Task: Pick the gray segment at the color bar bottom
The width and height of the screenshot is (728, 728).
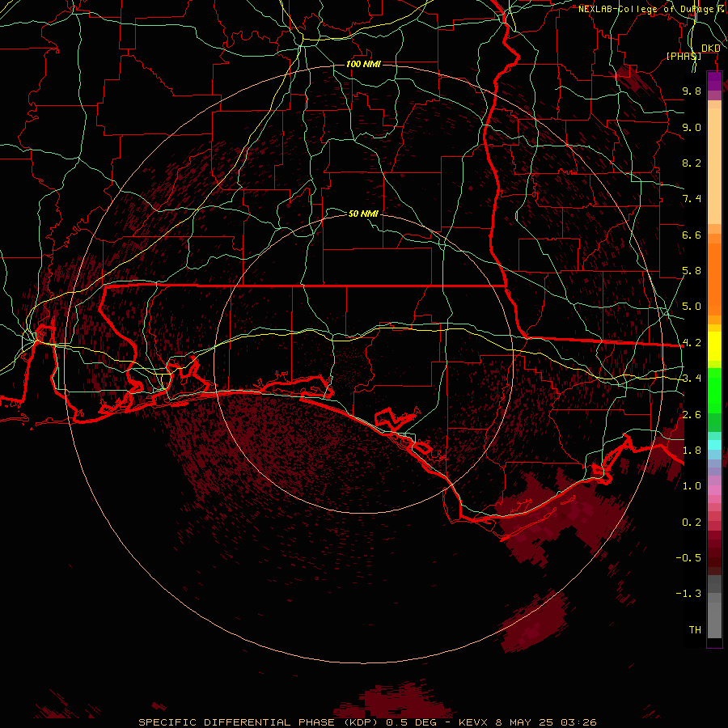Action: click(x=714, y=620)
